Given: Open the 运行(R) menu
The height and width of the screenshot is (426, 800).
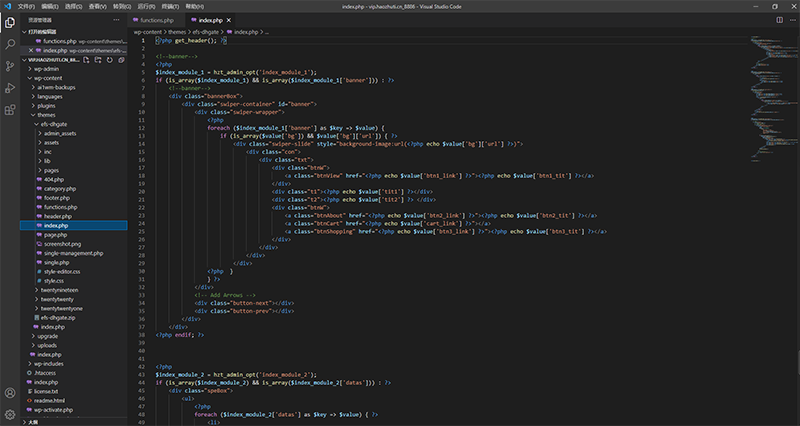Looking at the screenshot, I should [146, 7].
